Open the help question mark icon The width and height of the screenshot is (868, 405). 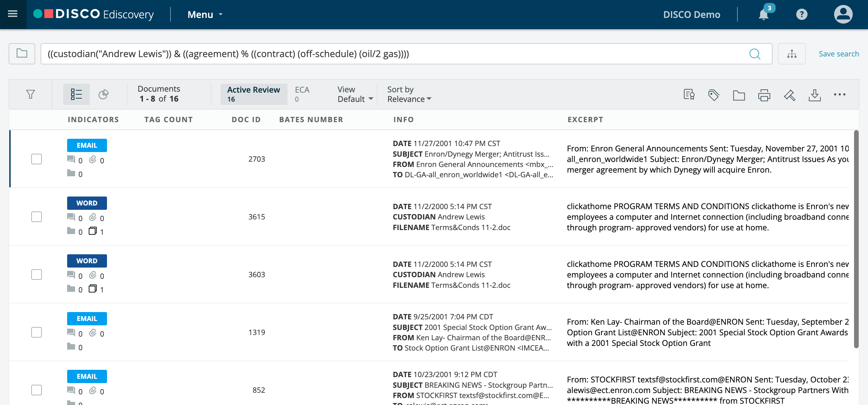(x=802, y=15)
